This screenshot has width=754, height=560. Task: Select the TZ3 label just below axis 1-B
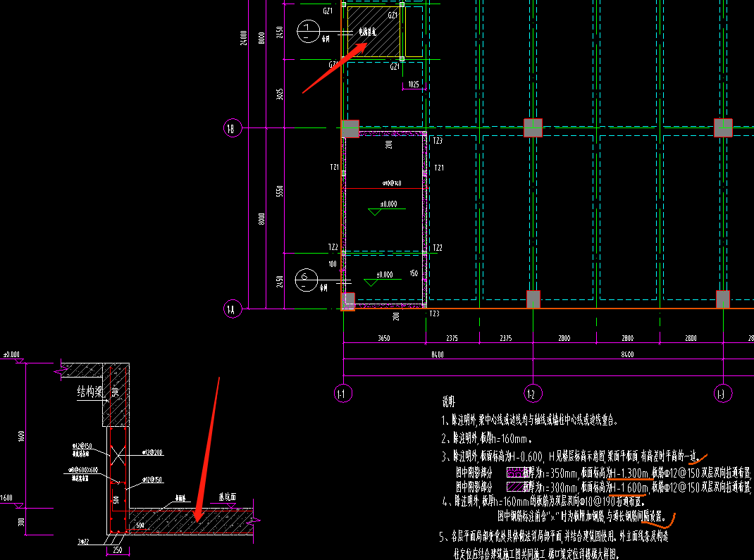point(438,141)
